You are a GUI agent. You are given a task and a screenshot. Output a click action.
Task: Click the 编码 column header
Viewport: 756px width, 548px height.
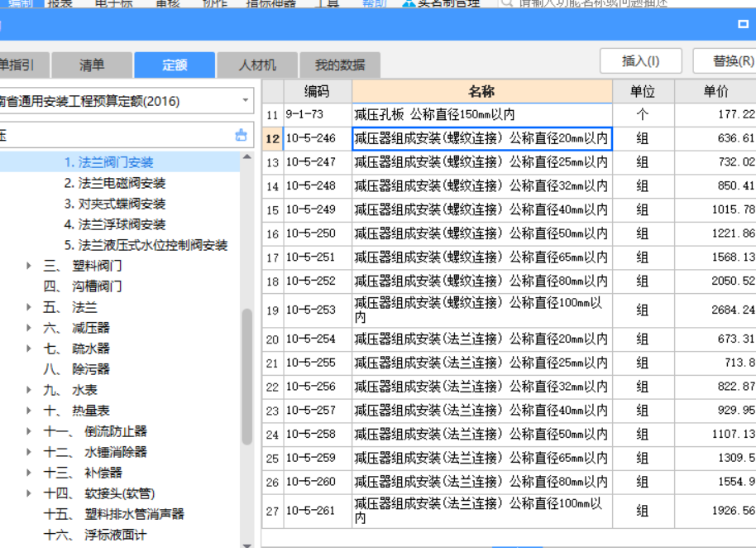[x=318, y=91]
